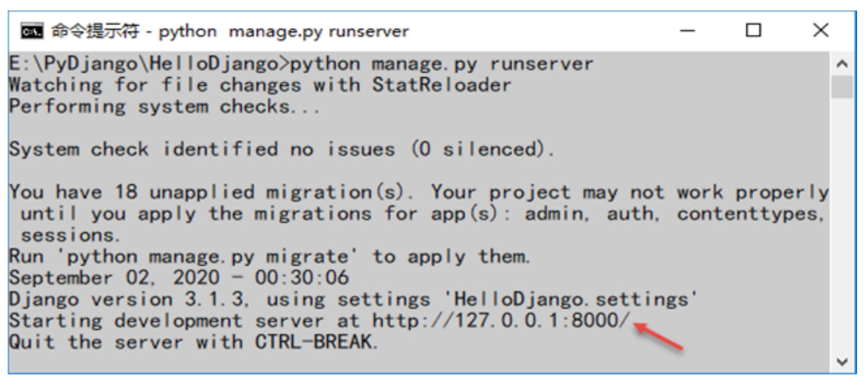Click the scrollbar down arrow
This screenshot has width=868, height=386.
tap(842, 362)
